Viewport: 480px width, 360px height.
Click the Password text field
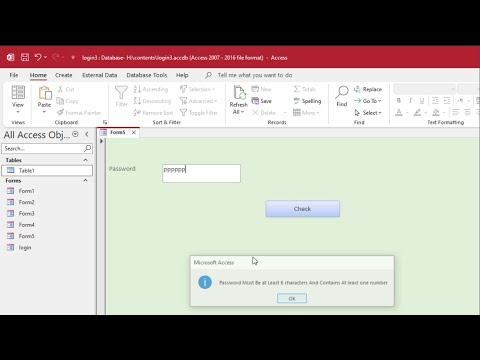point(201,173)
